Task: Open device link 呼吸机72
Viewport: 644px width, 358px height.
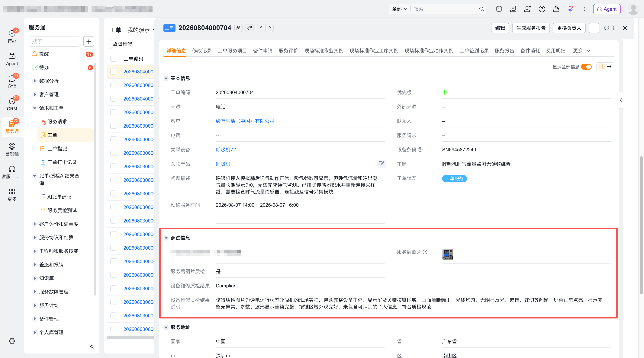Action: tap(226, 150)
